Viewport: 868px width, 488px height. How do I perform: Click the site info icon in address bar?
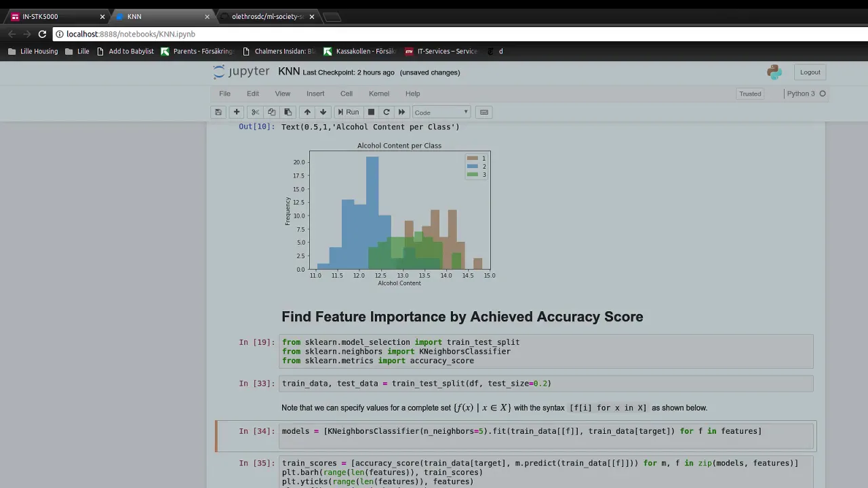[x=60, y=34]
